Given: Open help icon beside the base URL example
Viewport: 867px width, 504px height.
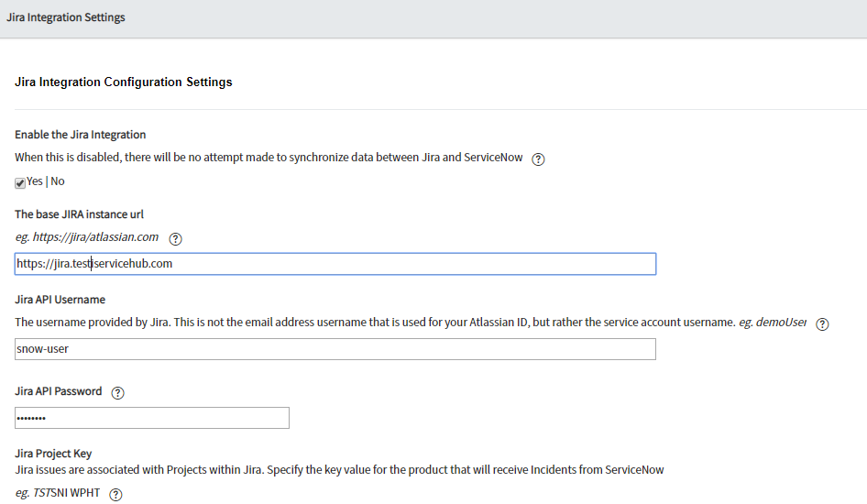Looking at the screenshot, I should [175, 239].
